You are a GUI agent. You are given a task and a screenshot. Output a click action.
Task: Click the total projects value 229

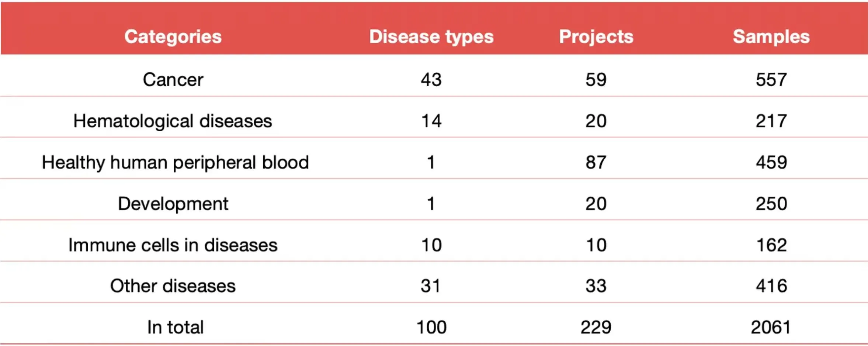click(x=596, y=327)
